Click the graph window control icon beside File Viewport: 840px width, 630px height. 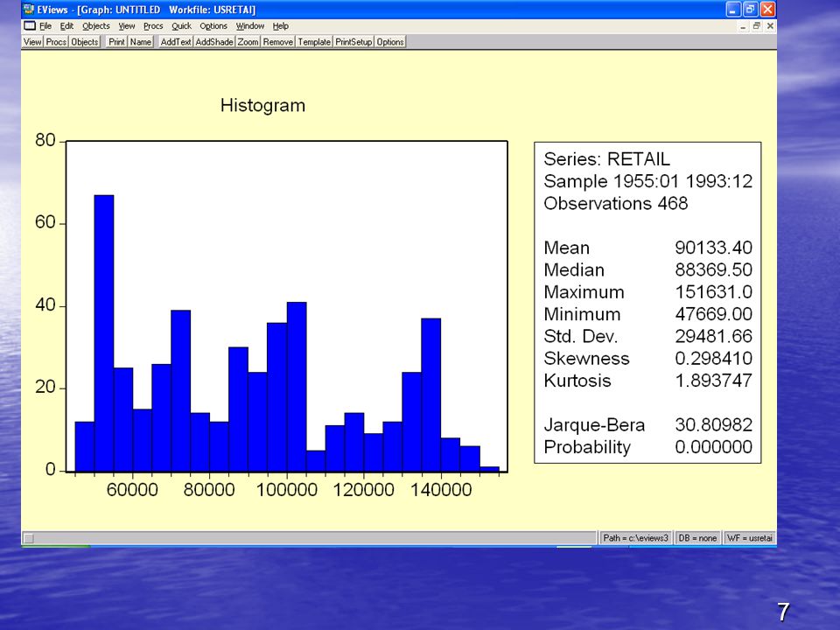(x=30, y=25)
